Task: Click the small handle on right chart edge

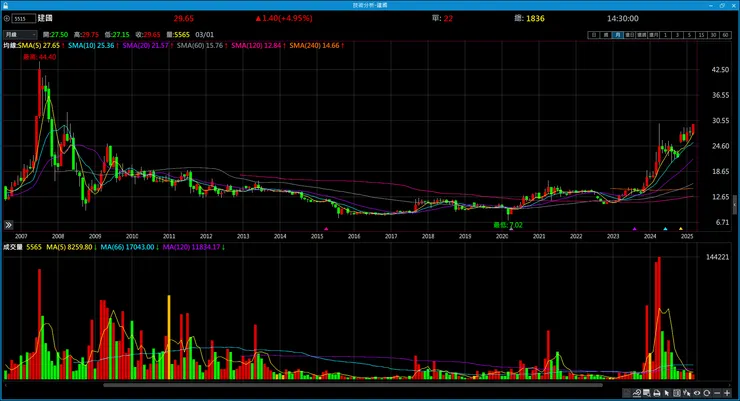Action: click(x=735, y=205)
